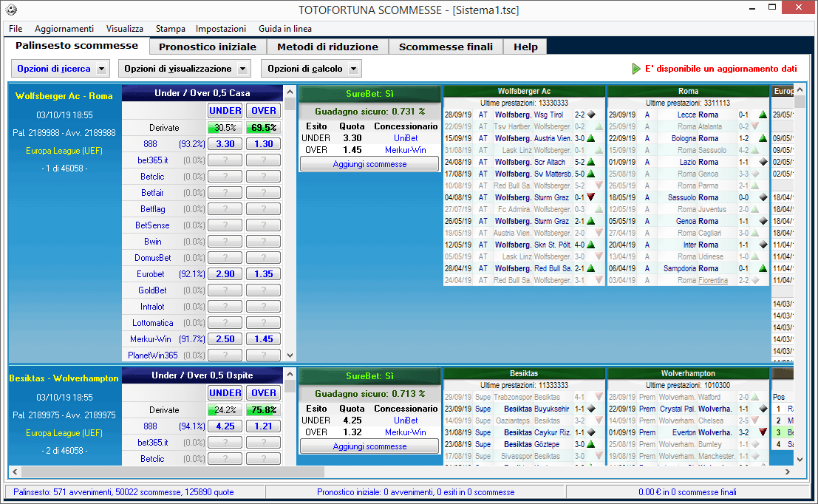The image size is (818, 504).
Task: Toggle OVER in the Under/Over 0,5 Casa panel
Action: point(262,111)
